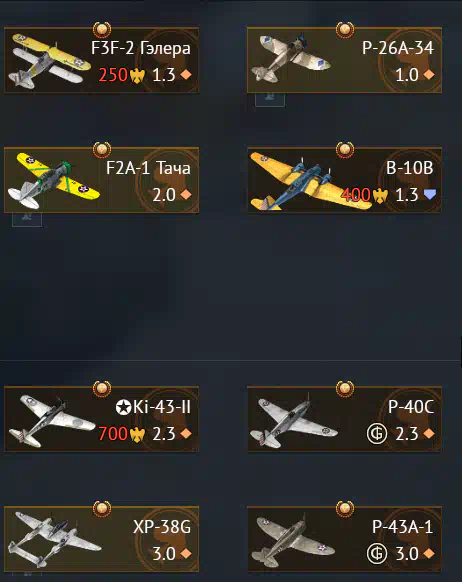Click the premium medal above P-26A-34
The width and height of the screenshot is (462, 582).
(345, 29)
